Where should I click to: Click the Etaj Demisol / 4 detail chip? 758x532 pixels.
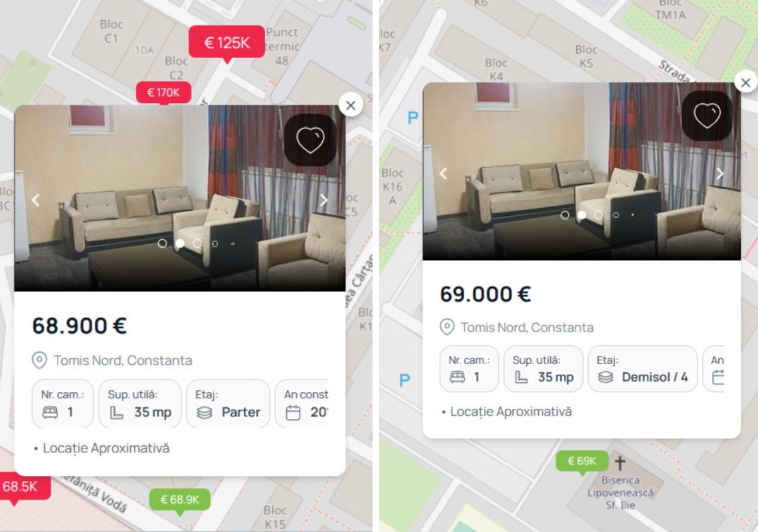tap(642, 369)
